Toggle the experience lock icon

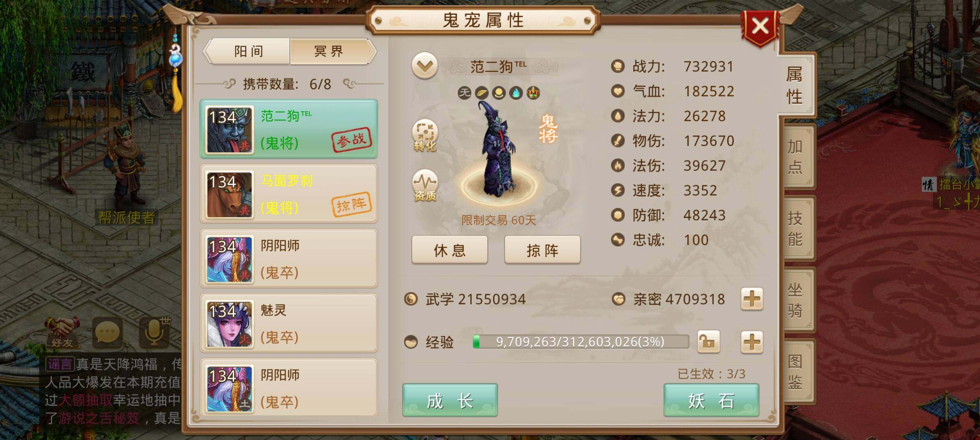709,342
